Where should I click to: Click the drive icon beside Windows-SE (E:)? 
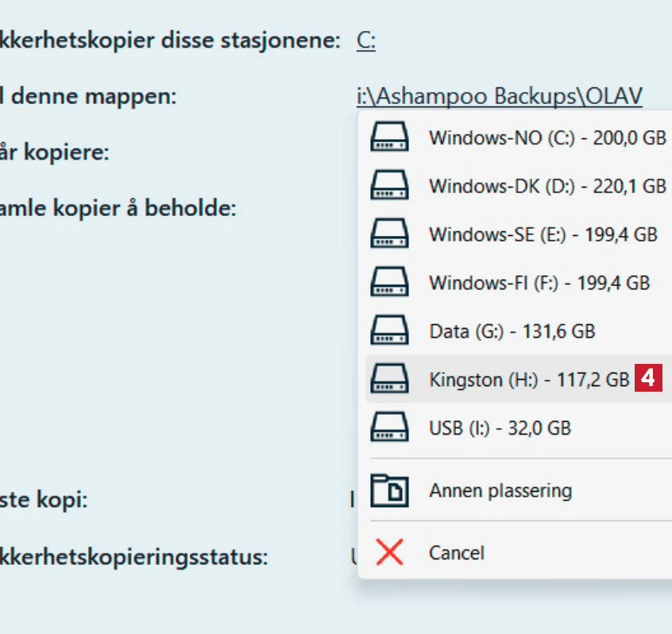(389, 234)
